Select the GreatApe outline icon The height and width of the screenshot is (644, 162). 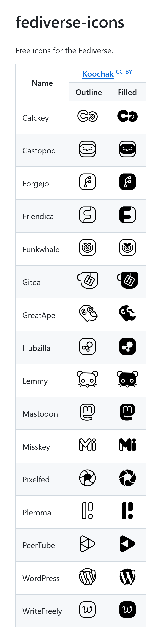(88, 313)
